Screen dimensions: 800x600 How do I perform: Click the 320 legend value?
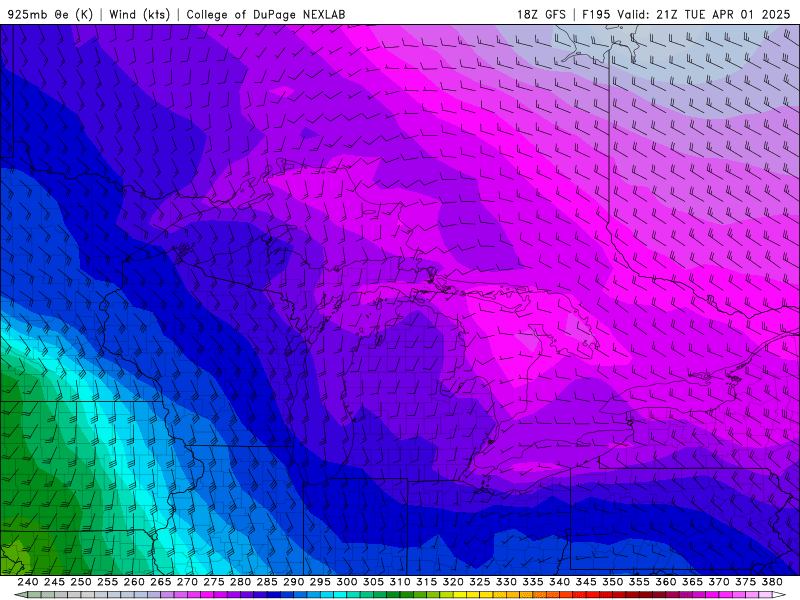pyautogui.click(x=453, y=582)
